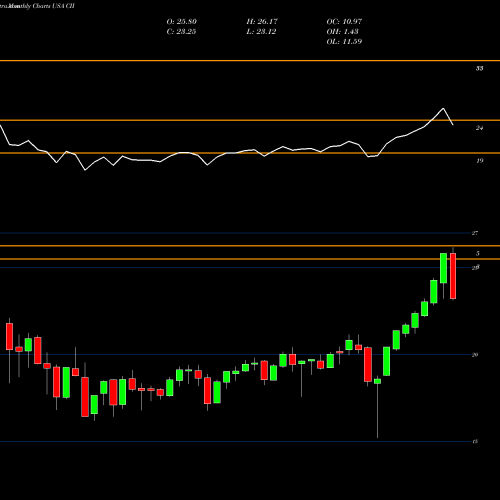Screen dimensions: 500x500
Task: Click the peak of the white indicator line
Action: pyautogui.click(x=443, y=108)
